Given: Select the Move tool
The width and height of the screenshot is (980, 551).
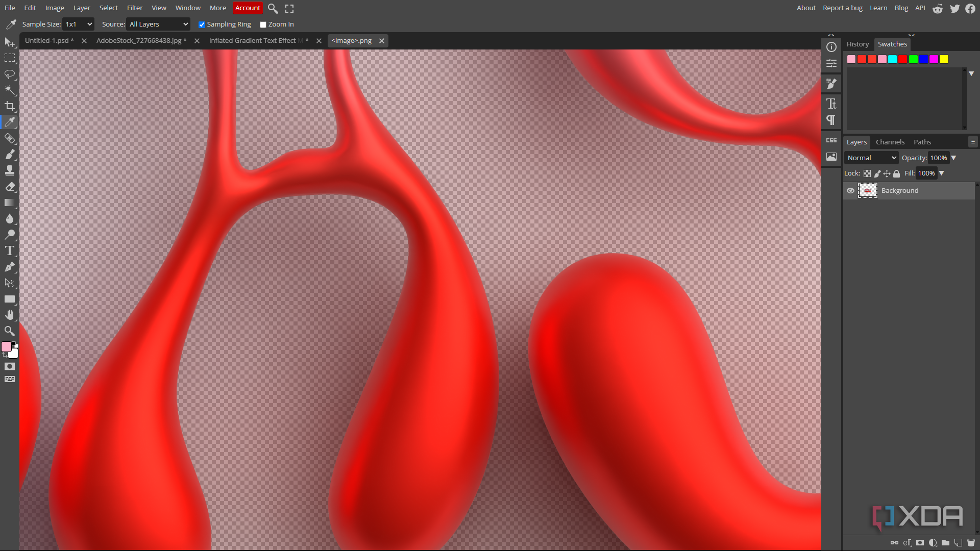Looking at the screenshot, I should (10, 42).
